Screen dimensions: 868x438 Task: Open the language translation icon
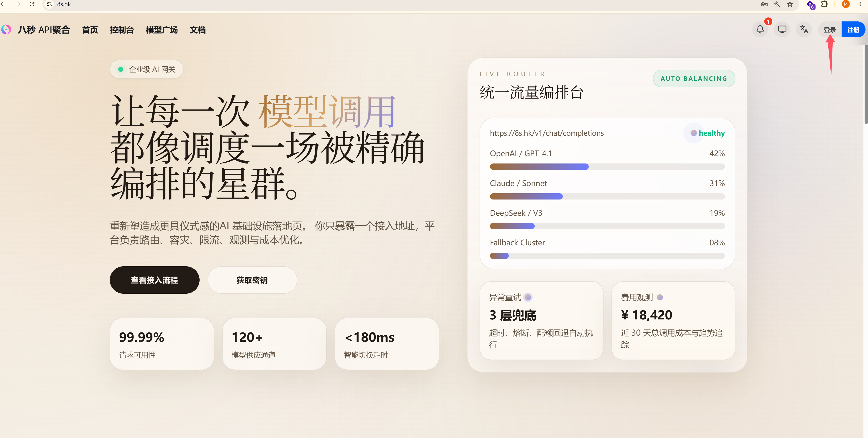tap(804, 30)
